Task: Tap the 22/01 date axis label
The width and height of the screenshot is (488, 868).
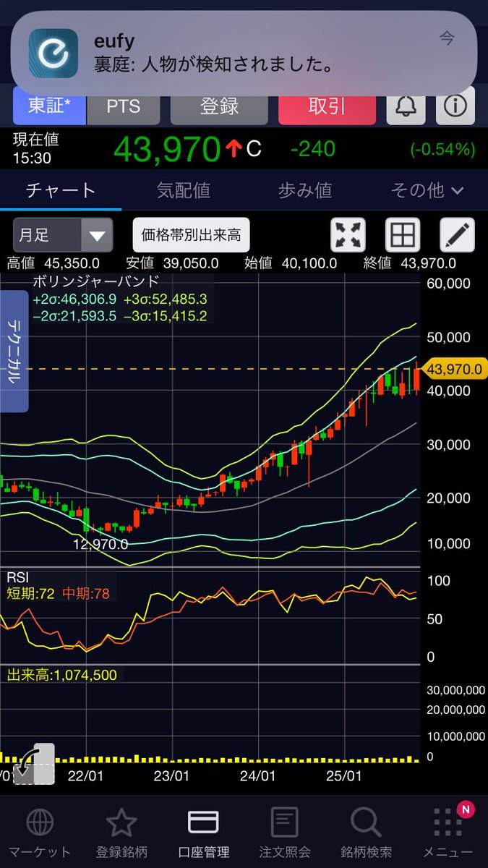Action: (87, 775)
